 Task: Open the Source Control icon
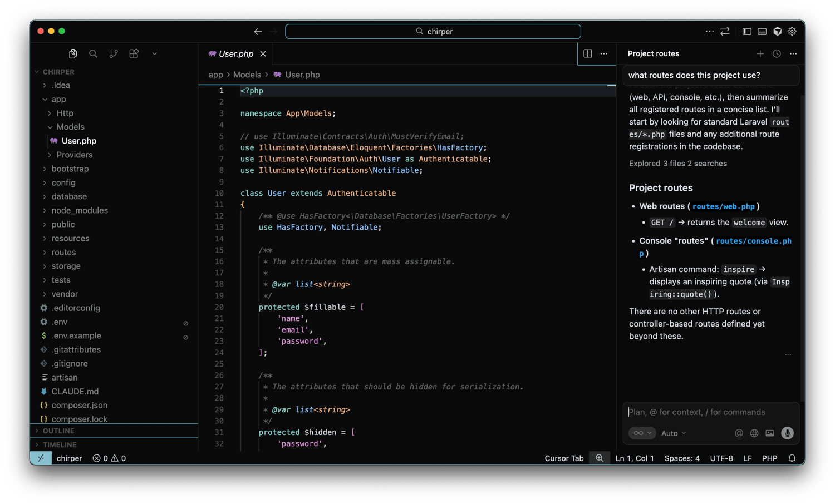(x=114, y=53)
